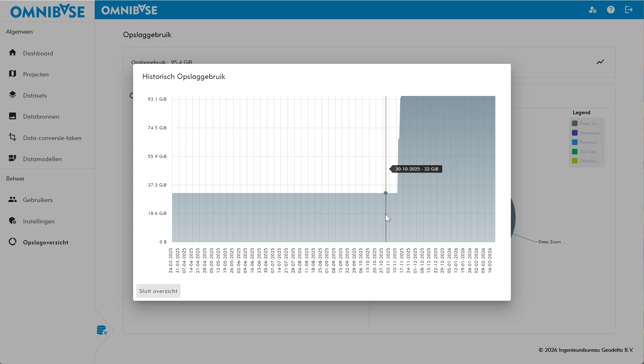Click the 30-10-2025 data point on chart
Viewport: 644px width, 364px height.
click(386, 193)
